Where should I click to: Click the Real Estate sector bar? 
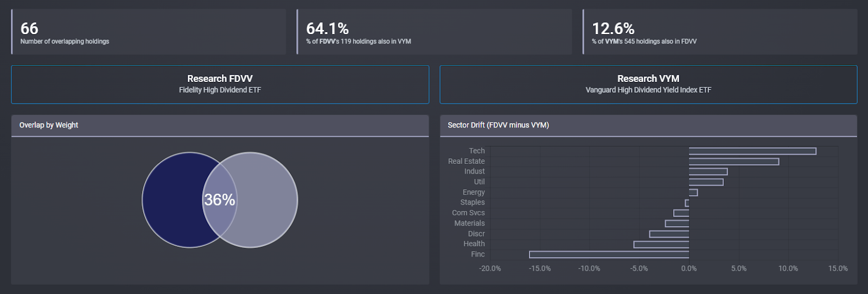tap(734, 161)
